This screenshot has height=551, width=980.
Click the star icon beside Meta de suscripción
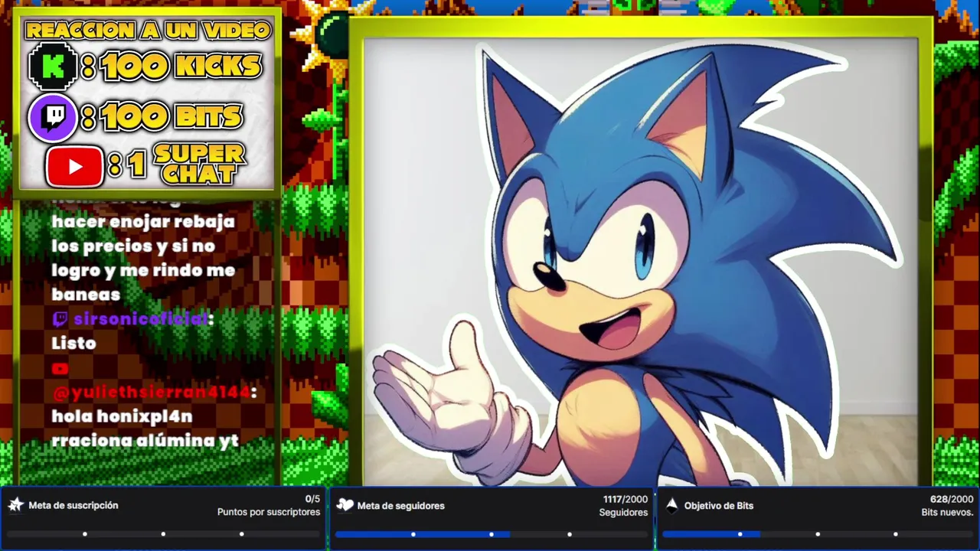pos(16,505)
